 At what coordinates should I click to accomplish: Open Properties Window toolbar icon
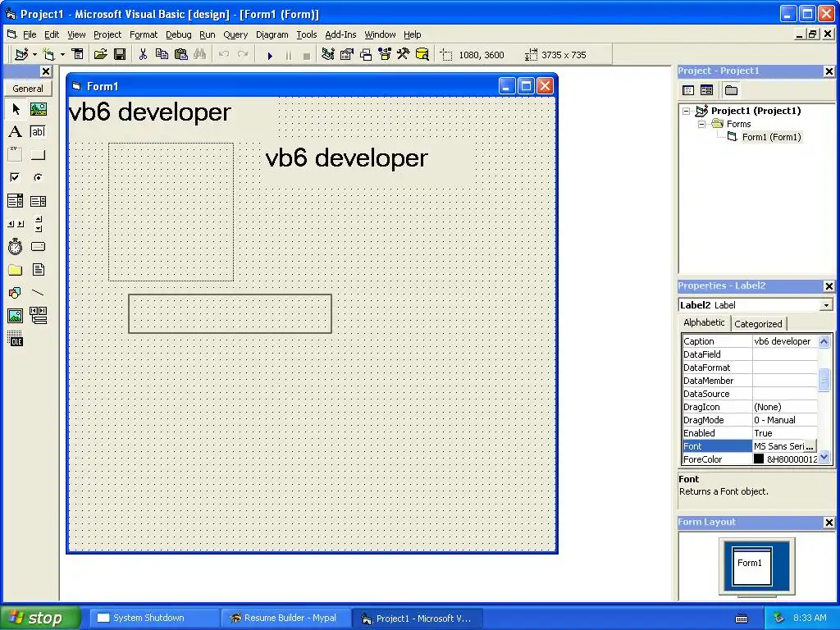coord(347,55)
